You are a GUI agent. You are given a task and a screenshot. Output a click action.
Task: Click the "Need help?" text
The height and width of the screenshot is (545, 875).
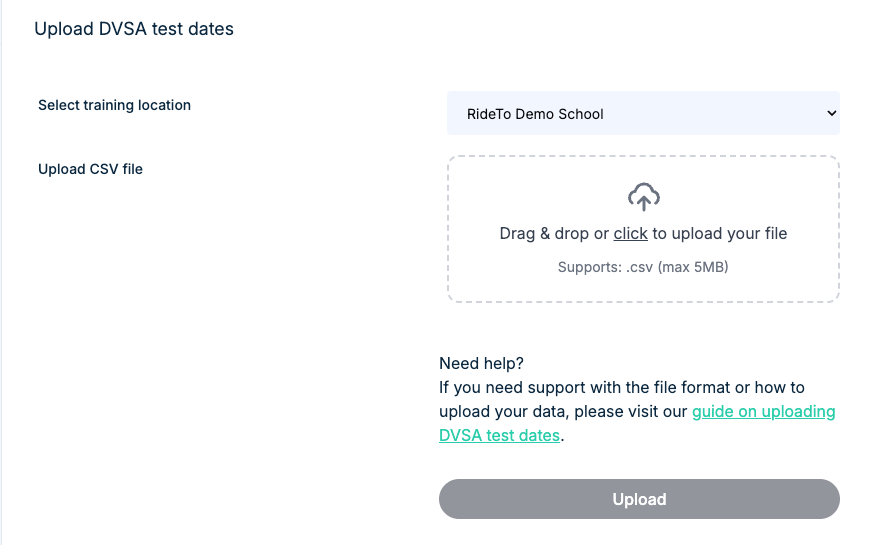(x=481, y=363)
